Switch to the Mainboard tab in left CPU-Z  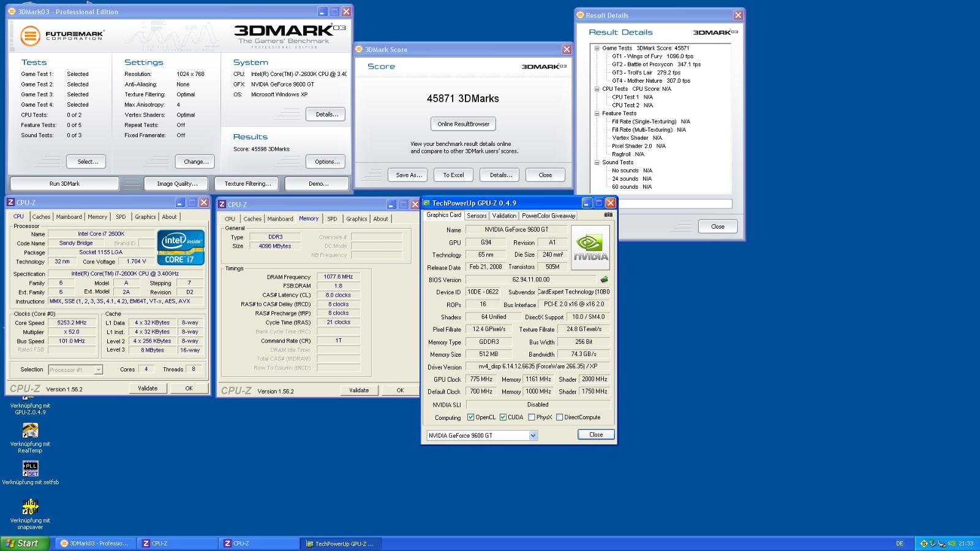pyautogui.click(x=69, y=217)
